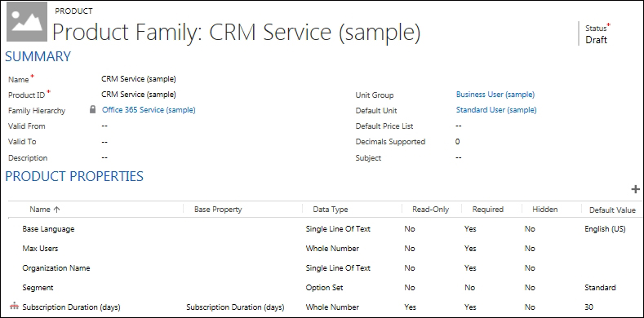Click the Valid From empty field

[104, 126]
